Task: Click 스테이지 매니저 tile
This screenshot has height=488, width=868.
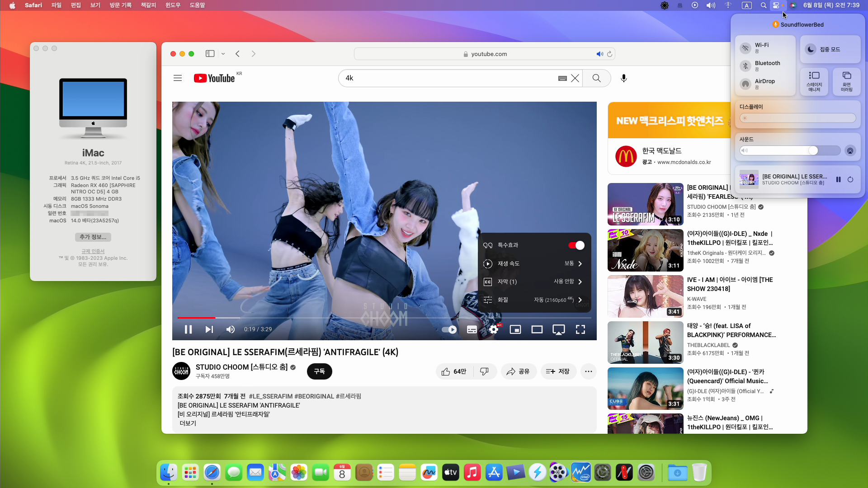Action: [814, 81]
